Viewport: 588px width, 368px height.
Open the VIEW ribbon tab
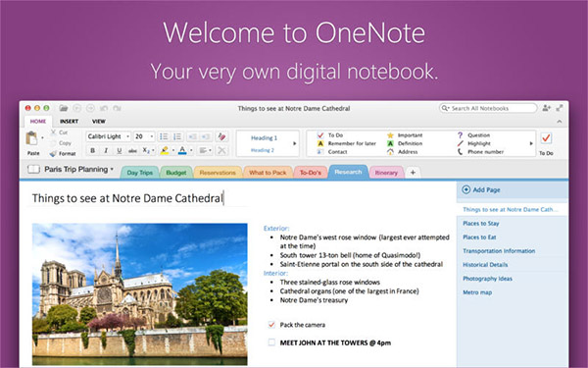99,122
